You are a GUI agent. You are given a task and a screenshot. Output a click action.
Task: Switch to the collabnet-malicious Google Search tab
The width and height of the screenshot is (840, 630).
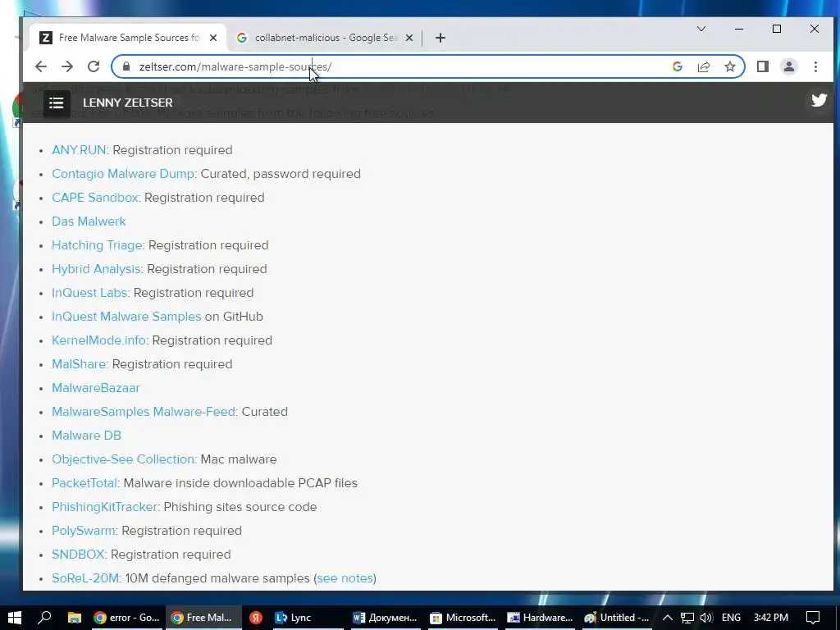(x=325, y=38)
